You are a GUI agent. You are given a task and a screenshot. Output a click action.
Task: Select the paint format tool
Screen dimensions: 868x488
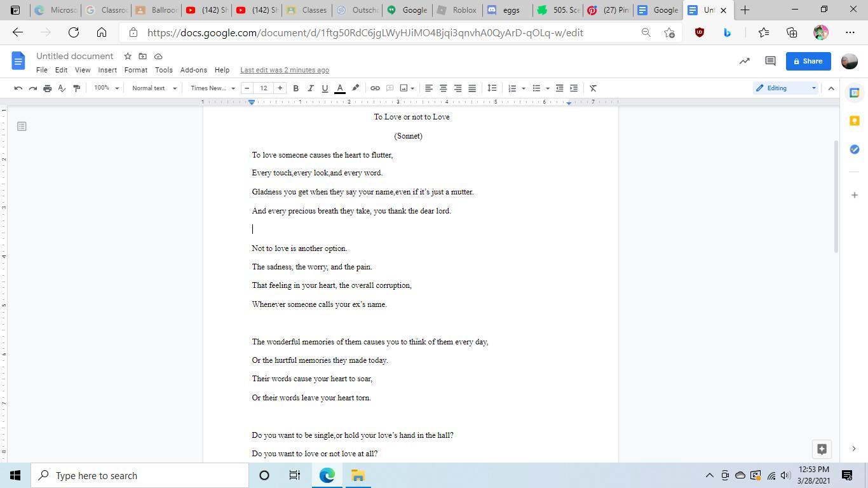77,88
